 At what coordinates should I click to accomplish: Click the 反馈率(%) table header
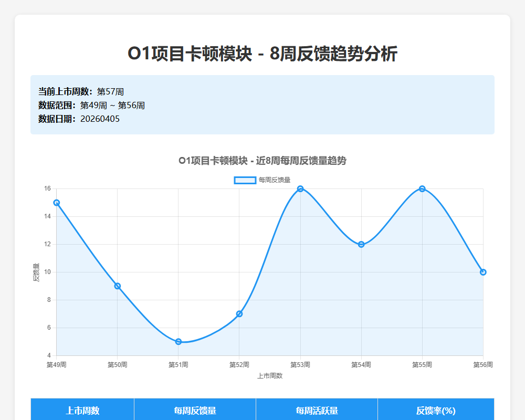click(x=436, y=410)
